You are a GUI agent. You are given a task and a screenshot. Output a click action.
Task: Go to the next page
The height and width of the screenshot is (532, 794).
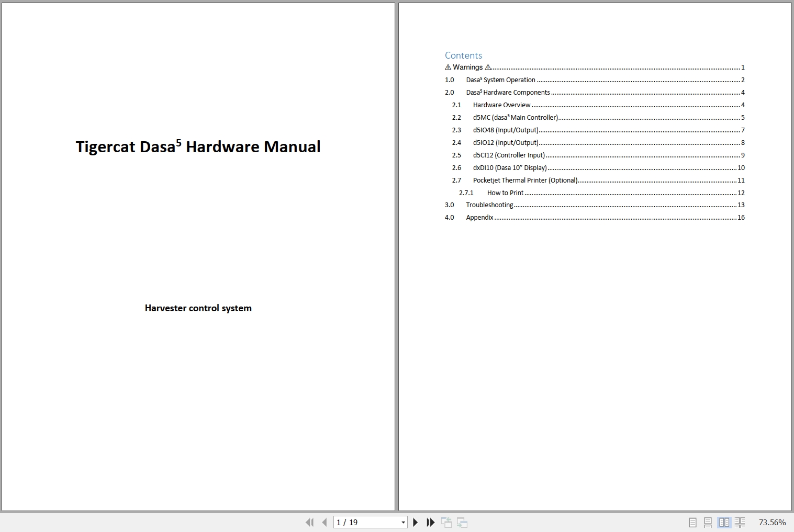[x=415, y=522]
